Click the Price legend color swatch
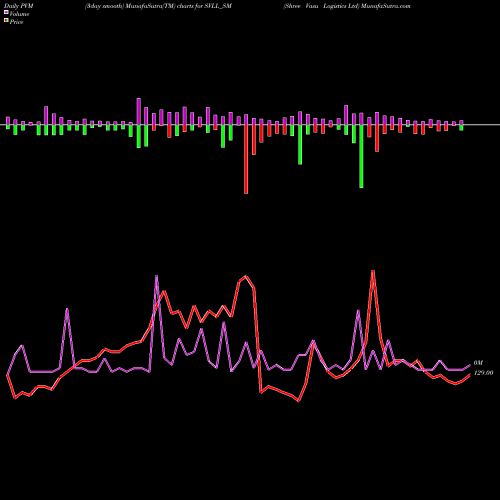Viewport: 500px width, 500px height. coord(6,21)
